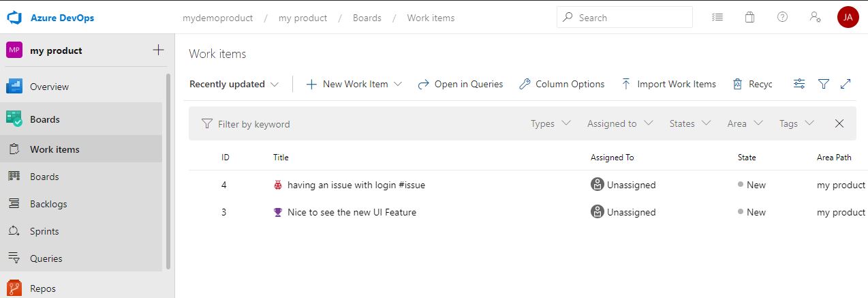Open Overview in sidebar

[x=81, y=87]
